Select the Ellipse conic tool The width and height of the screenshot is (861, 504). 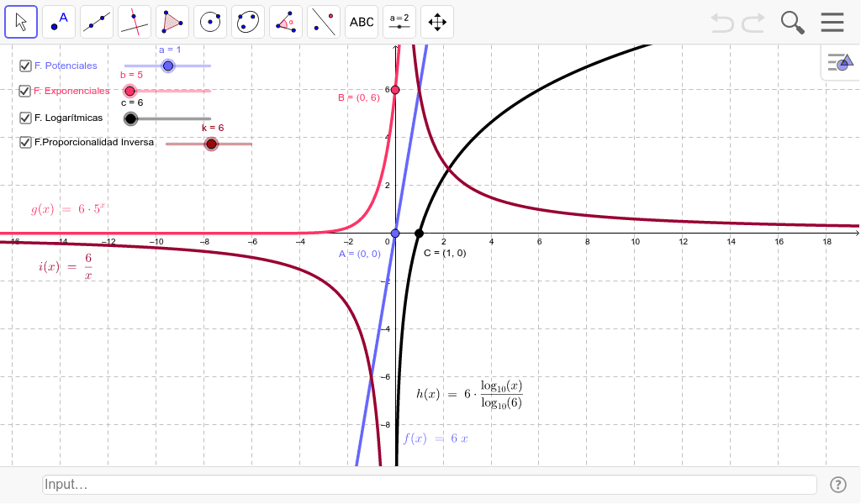pyautogui.click(x=248, y=22)
